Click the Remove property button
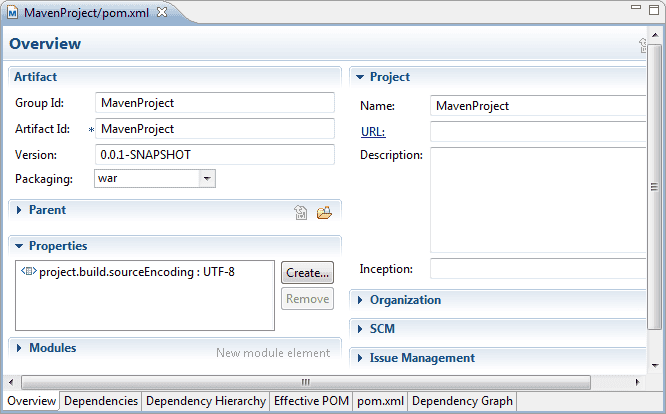The image size is (666, 414). point(308,299)
